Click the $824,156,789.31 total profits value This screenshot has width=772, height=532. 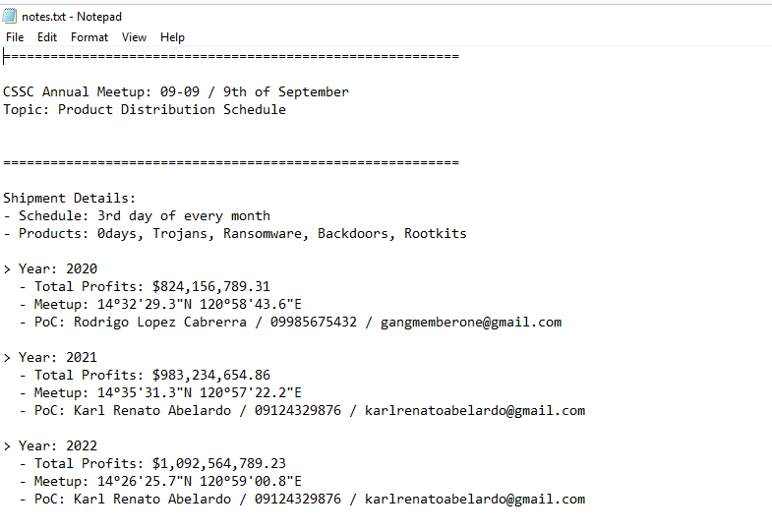[x=210, y=287]
